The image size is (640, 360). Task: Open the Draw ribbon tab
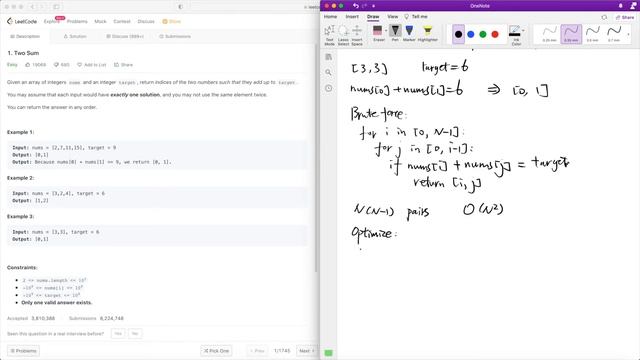pos(373,17)
